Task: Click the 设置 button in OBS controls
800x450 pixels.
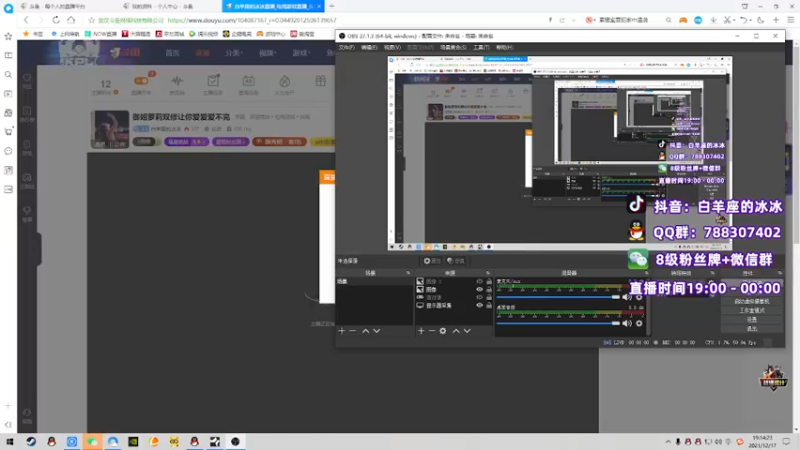Action: pos(752,319)
